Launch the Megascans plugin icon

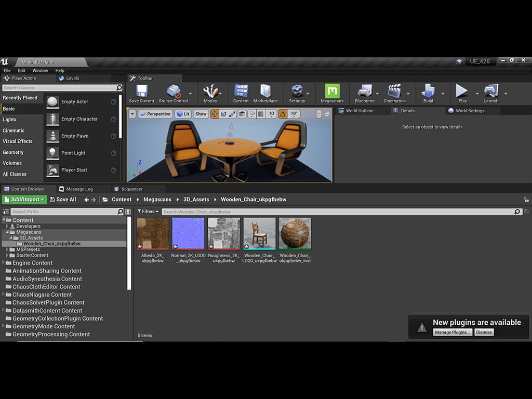(332, 94)
